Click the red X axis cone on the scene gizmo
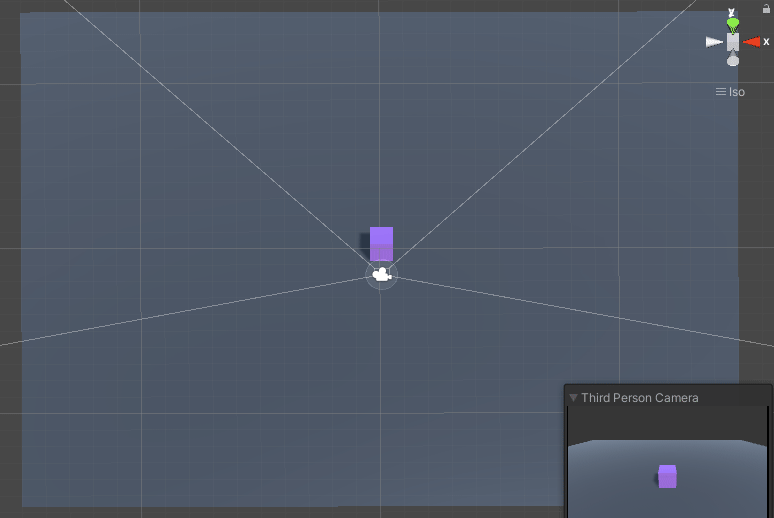 click(752, 42)
